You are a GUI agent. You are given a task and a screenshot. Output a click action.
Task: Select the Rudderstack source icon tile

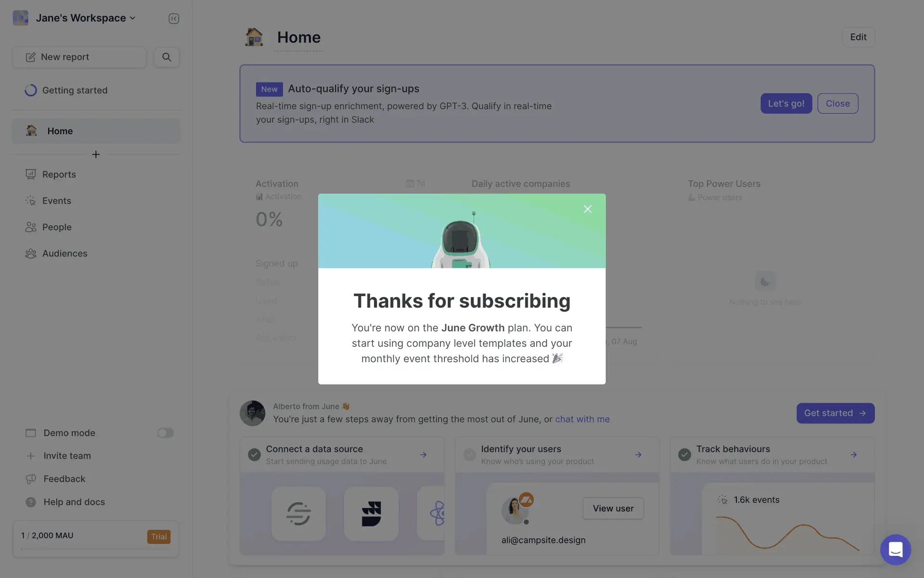pos(371,513)
